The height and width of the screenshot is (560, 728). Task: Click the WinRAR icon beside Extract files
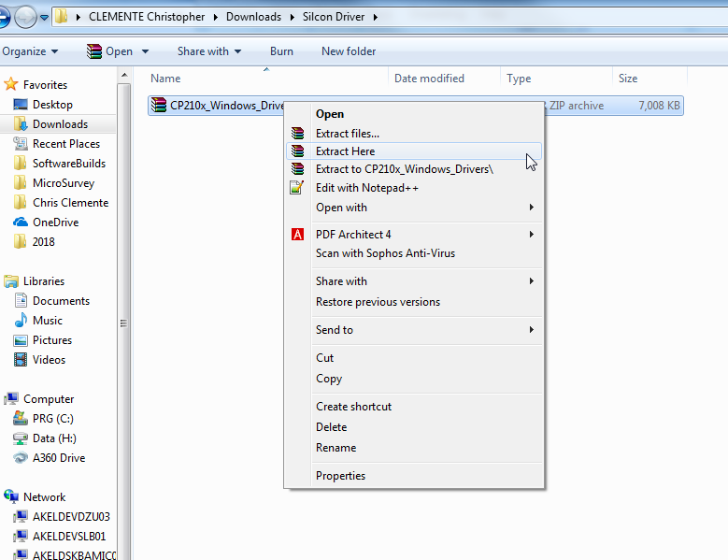point(297,134)
